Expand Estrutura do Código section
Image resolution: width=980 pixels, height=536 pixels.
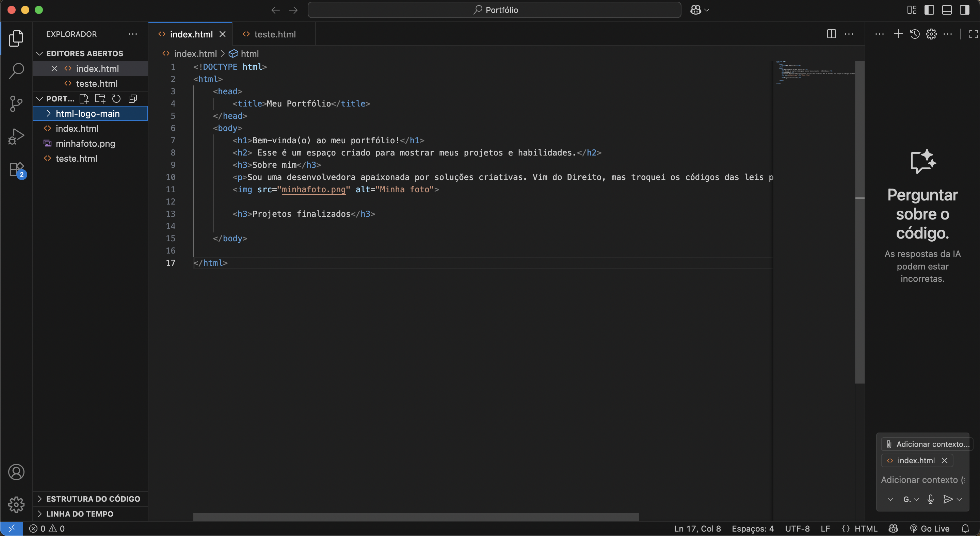point(90,499)
